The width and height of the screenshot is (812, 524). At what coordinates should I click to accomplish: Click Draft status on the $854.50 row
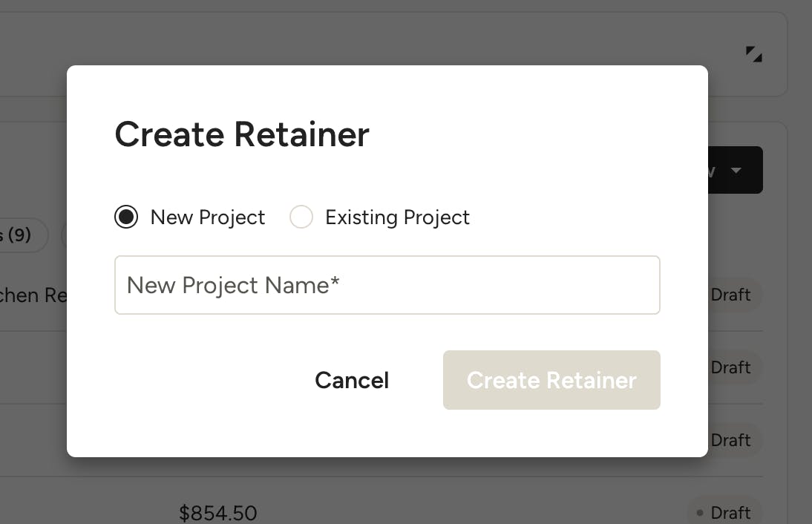(730, 513)
